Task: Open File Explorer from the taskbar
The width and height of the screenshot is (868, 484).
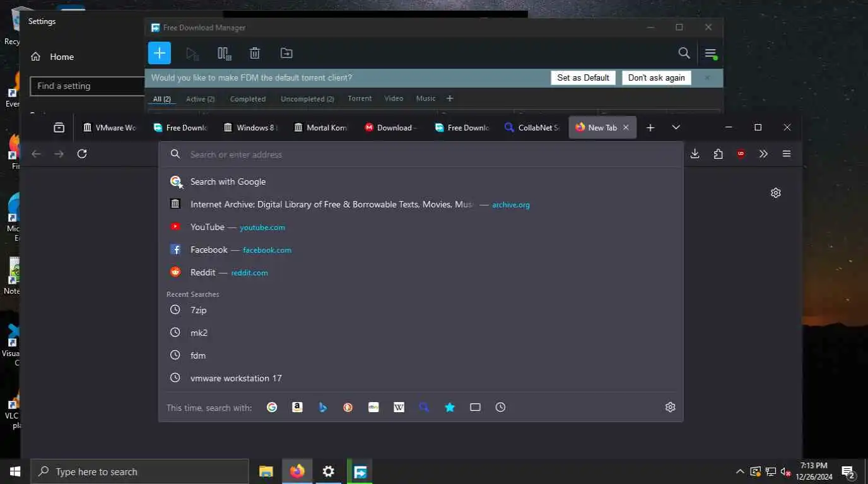Action: click(x=266, y=471)
